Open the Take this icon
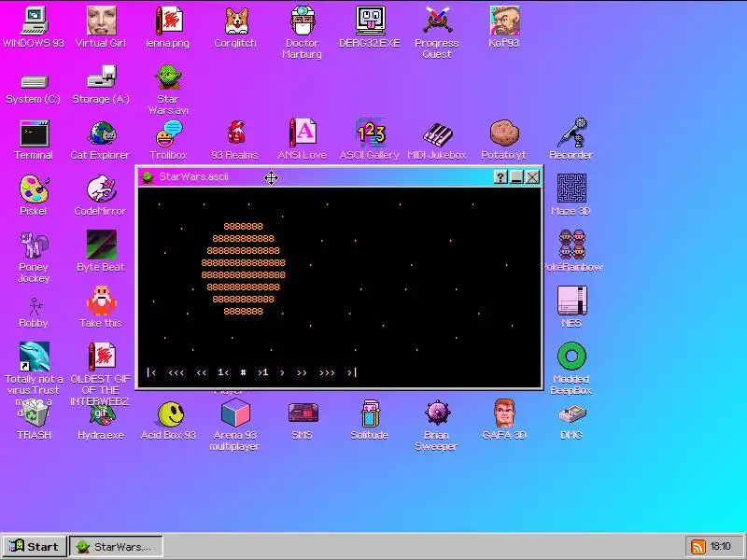Screen dimensions: 747x560 click(x=101, y=307)
